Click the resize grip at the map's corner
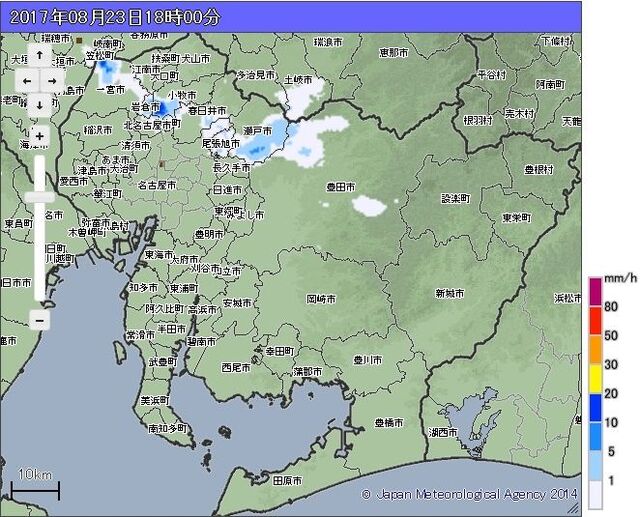 click(x=573, y=508)
